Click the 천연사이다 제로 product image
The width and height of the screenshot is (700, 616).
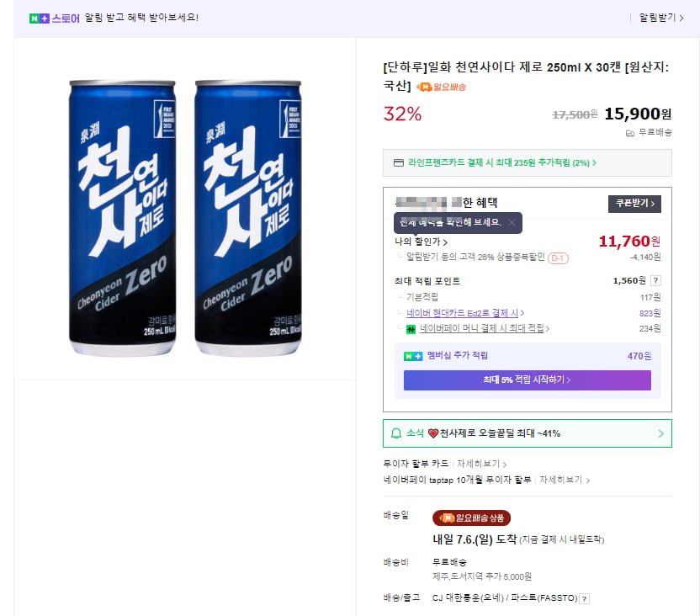point(184,218)
